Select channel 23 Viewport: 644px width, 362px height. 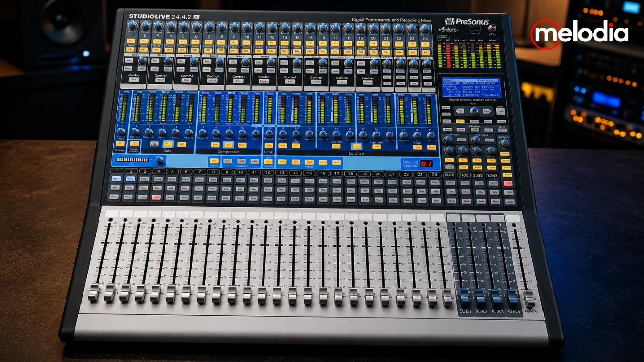point(421,181)
